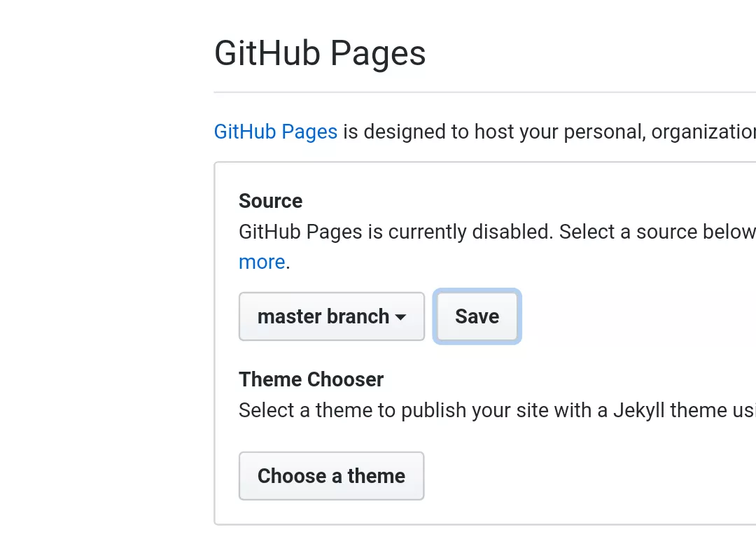This screenshot has width=756, height=546.
Task: Click the divider line under the page heading
Action: 485,92
